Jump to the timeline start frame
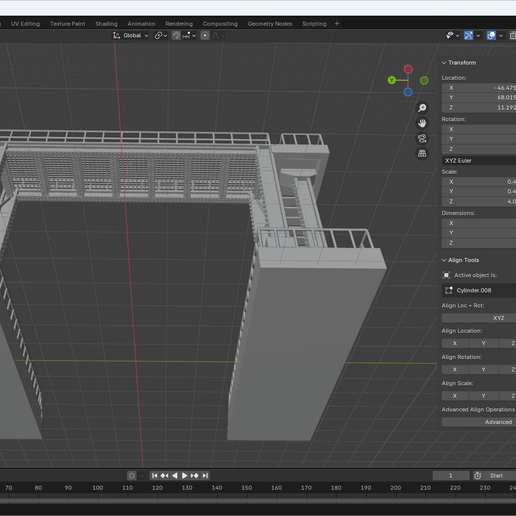This screenshot has width=516, height=516. pyautogui.click(x=154, y=476)
